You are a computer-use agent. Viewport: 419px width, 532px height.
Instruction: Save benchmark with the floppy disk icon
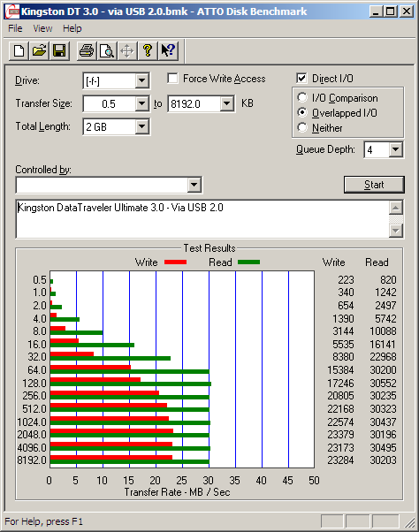(59, 51)
